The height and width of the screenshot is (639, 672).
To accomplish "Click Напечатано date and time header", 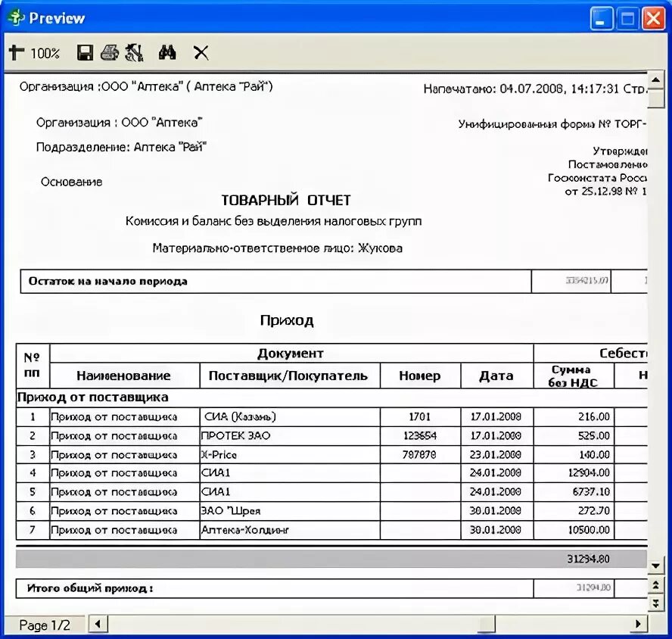I will coord(534,89).
